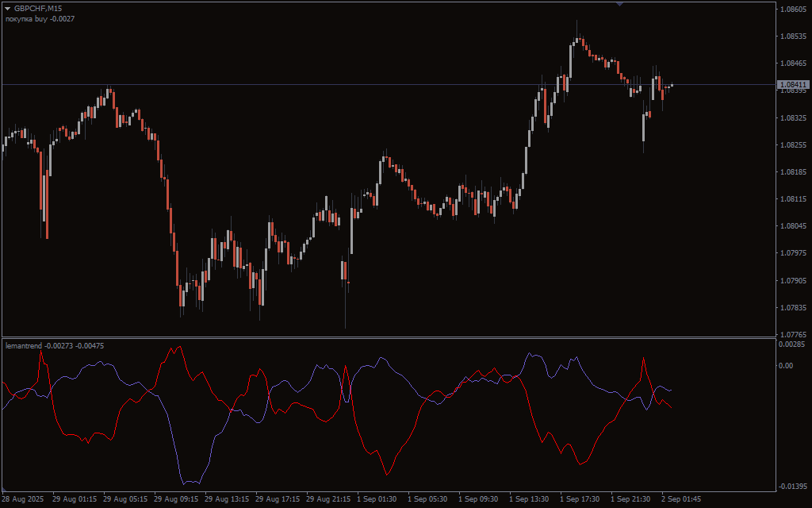
Task: Click the 2 Sep 01:45 time label
Action: (681, 499)
